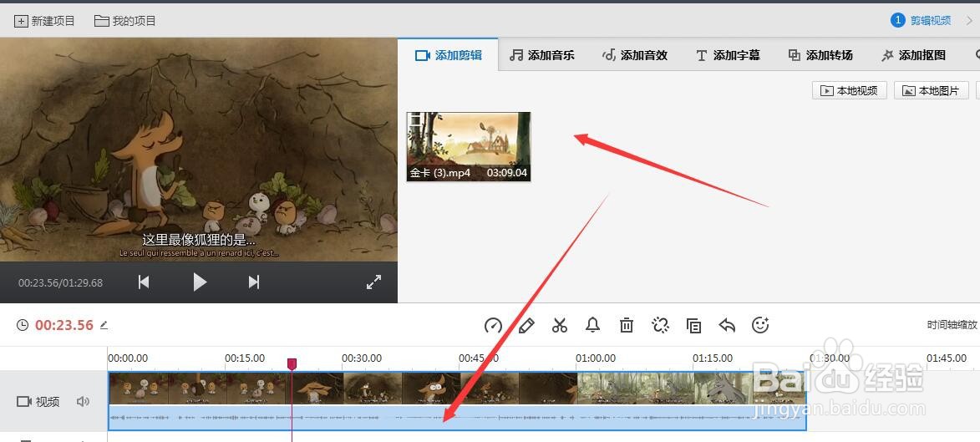Open the 添加音效 tab
The image size is (980, 442).
click(x=634, y=55)
